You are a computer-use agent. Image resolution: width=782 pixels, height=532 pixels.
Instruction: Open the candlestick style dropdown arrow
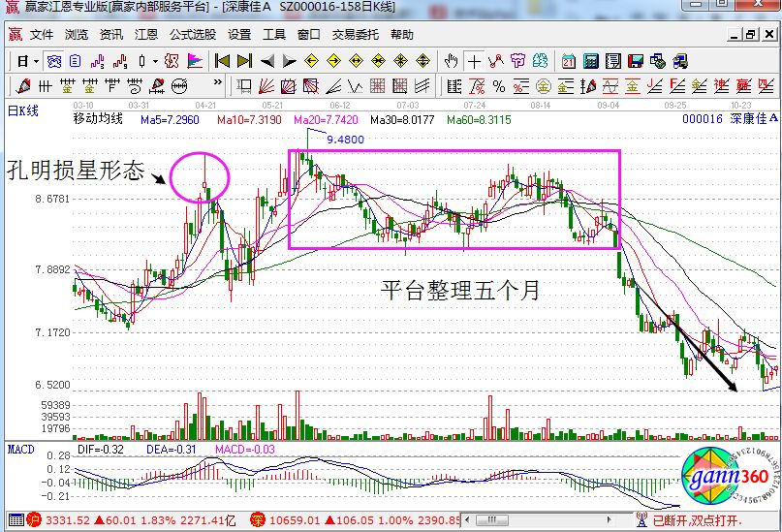point(155,61)
